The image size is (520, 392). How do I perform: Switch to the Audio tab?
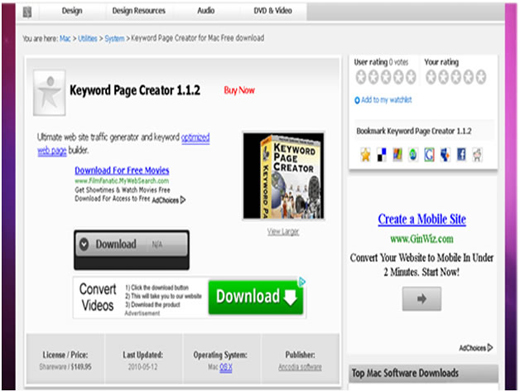[206, 11]
